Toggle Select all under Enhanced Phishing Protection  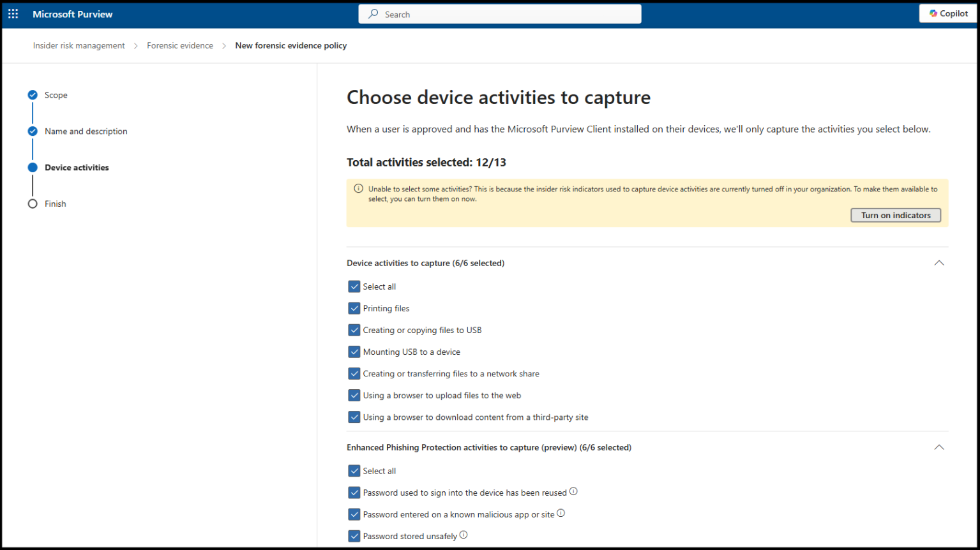point(354,471)
